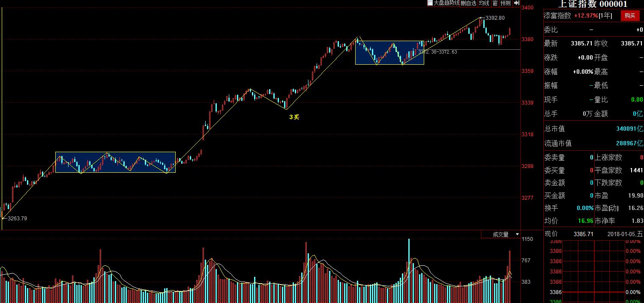Click the 总市值 value 340091亿
The image size is (644, 303).
pyautogui.click(x=629, y=129)
